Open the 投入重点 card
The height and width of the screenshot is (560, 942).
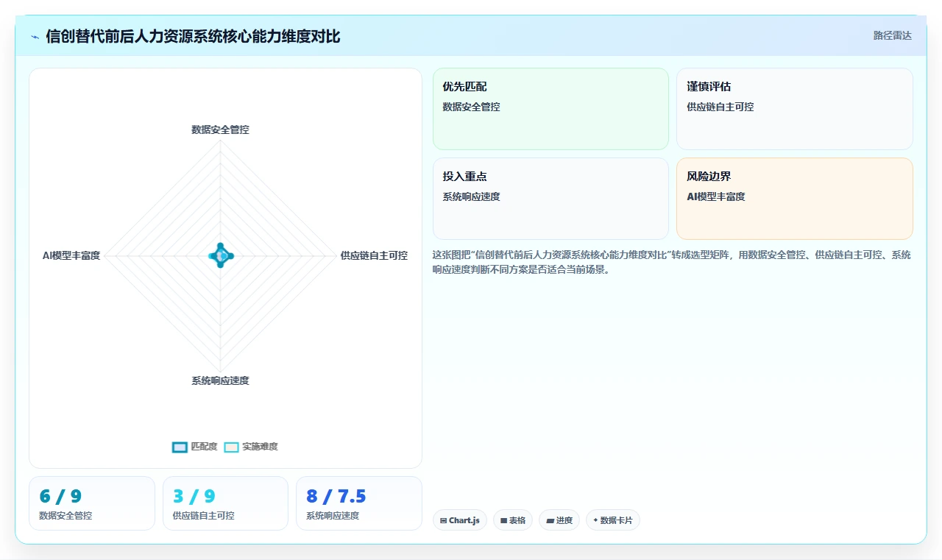[x=550, y=199]
